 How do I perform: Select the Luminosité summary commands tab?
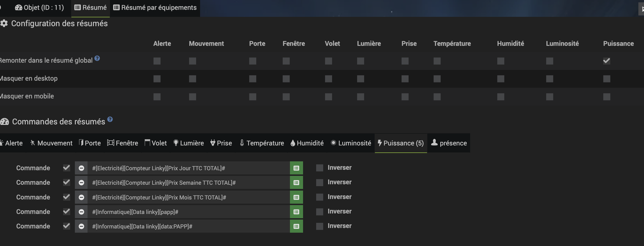(x=351, y=143)
